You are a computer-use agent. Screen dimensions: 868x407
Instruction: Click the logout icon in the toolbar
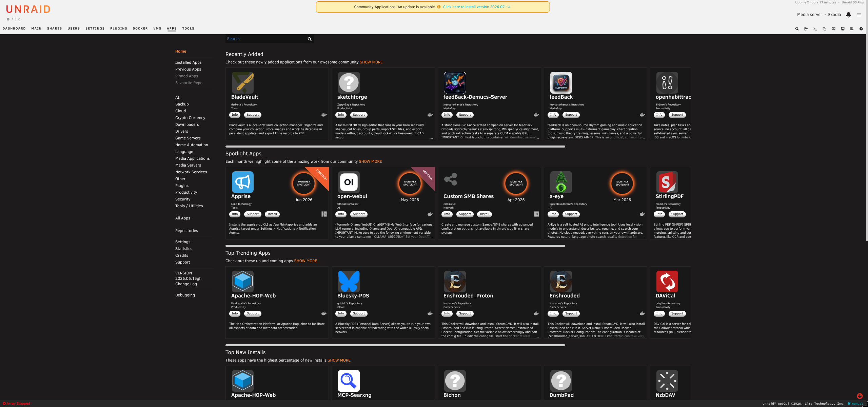(806, 29)
